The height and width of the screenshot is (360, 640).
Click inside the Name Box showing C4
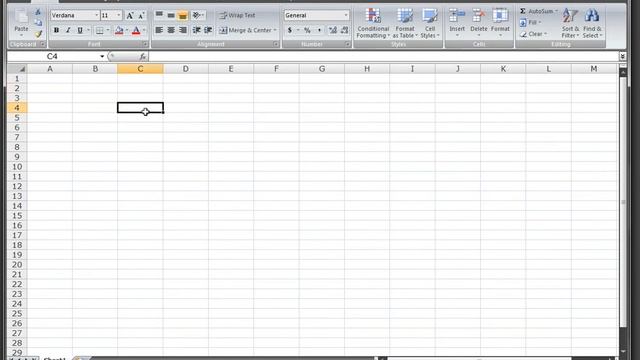point(52,56)
